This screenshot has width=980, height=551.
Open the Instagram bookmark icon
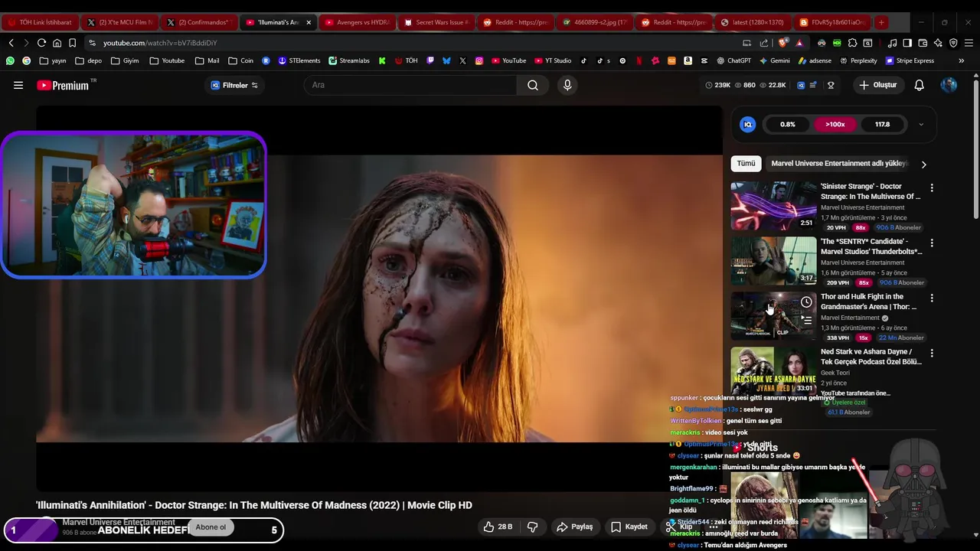[x=479, y=60]
